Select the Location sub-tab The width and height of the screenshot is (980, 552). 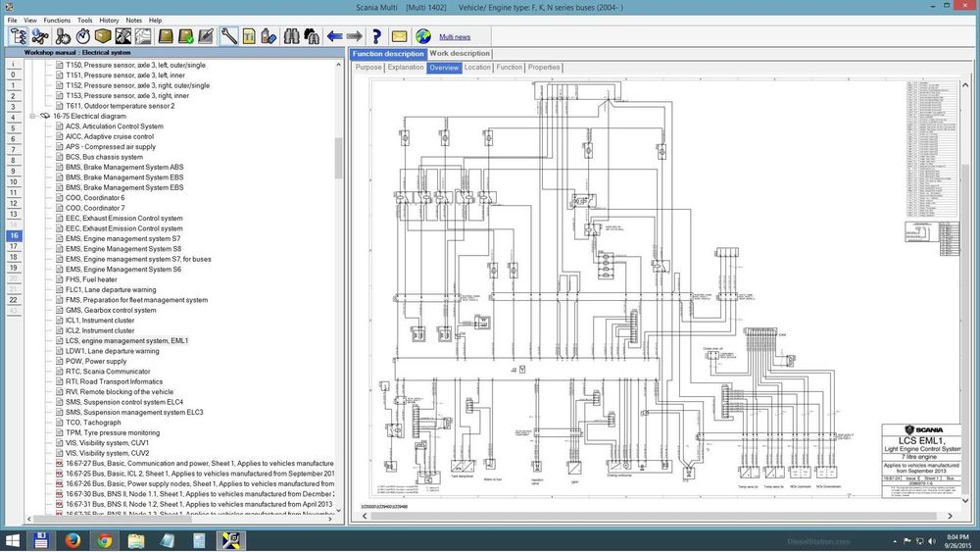pos(477,68)
